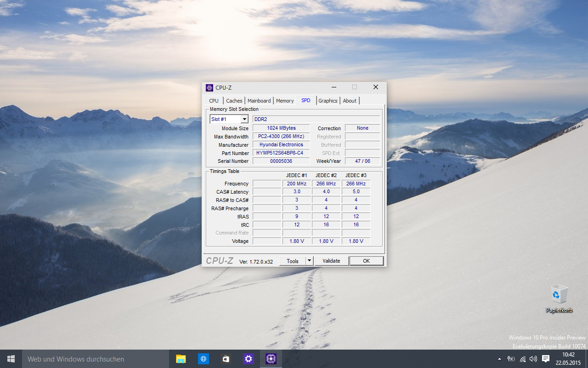Click the JEDEC #3 CAS latency 5.0
588x368 pixels.
pyautogui.click(x=356, y=192)
